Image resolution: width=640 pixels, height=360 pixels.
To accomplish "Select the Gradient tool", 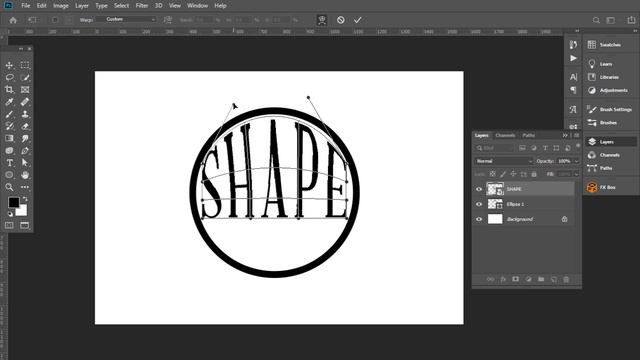I will 9,138.
